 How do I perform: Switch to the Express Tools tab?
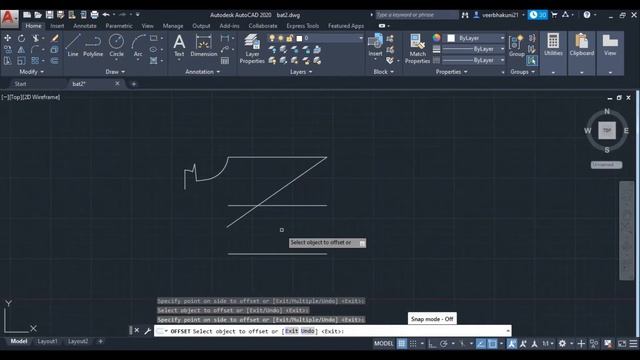tap(302, 26)
